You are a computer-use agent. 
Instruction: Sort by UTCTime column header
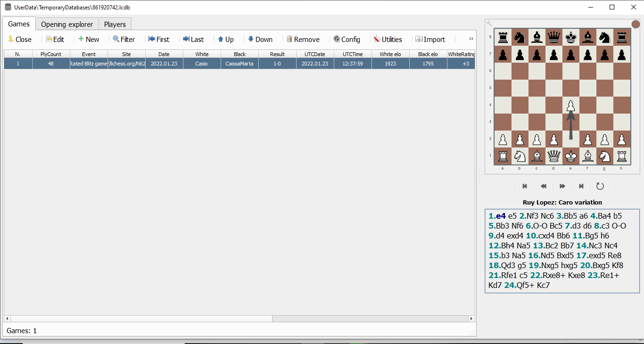tap(353, 54)
